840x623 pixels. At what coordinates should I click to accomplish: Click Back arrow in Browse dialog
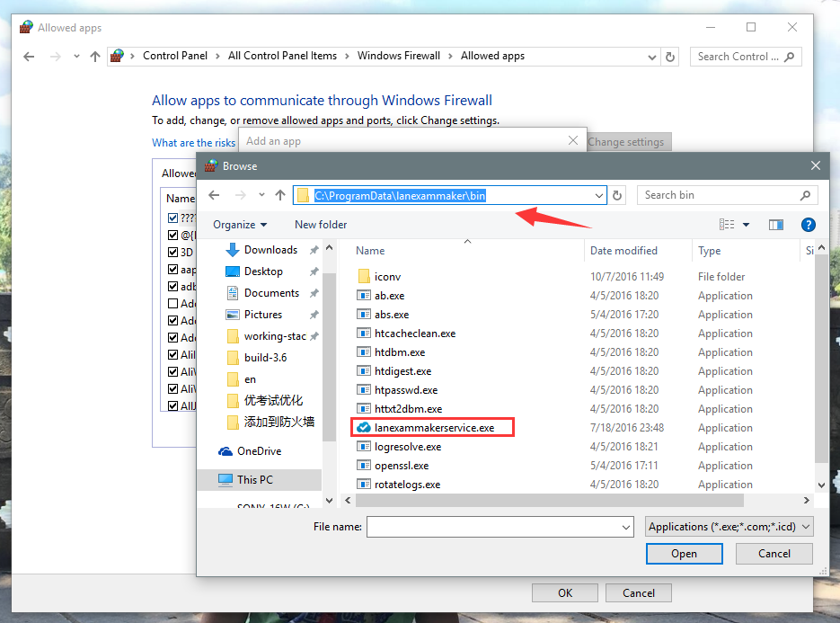click(x=215, y=195)
